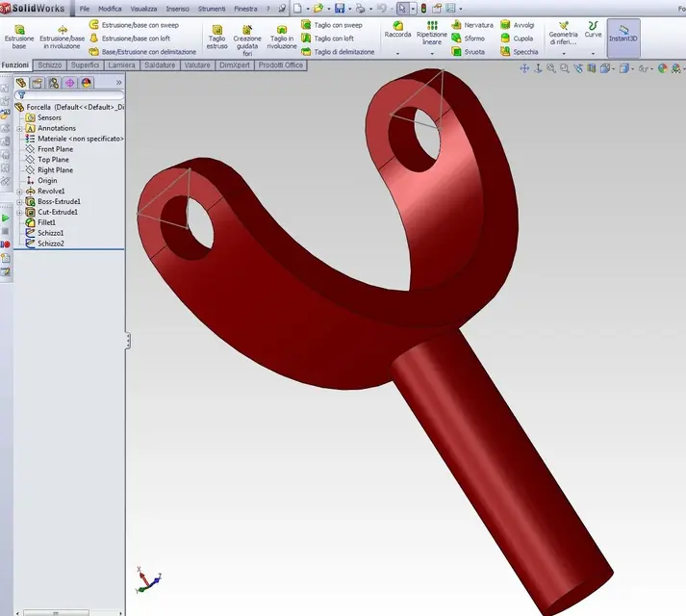Switch to the DimXpert tab

tap(235, 65)
